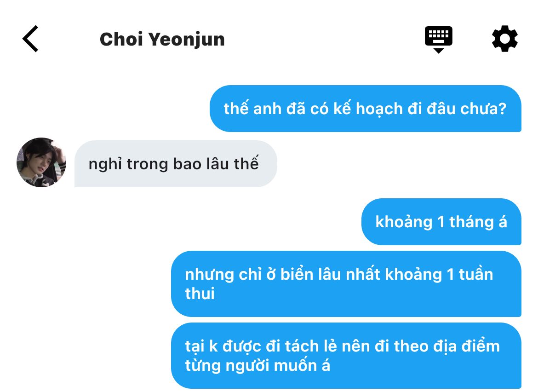The image size is (538, 392).
Task: Select the gray bubble "nghỉ trong bao lâu thế"
Action: (x=176, y=164)
